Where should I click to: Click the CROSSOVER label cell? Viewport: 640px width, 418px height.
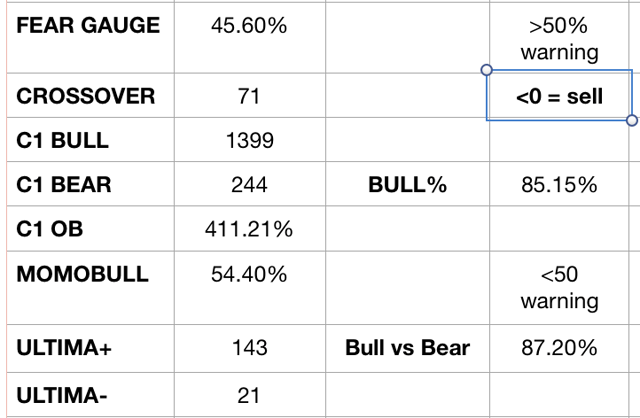pyautogui.click(x=91, y=96)
